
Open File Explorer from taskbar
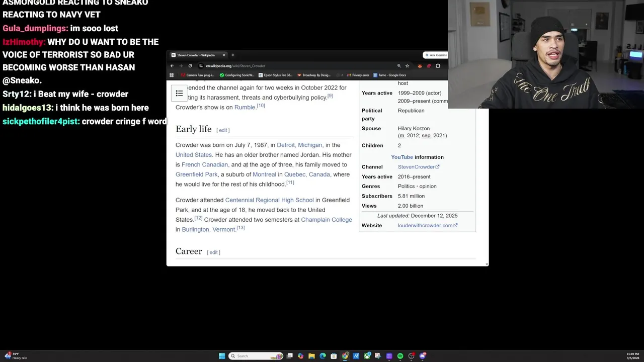pos(311,356)
